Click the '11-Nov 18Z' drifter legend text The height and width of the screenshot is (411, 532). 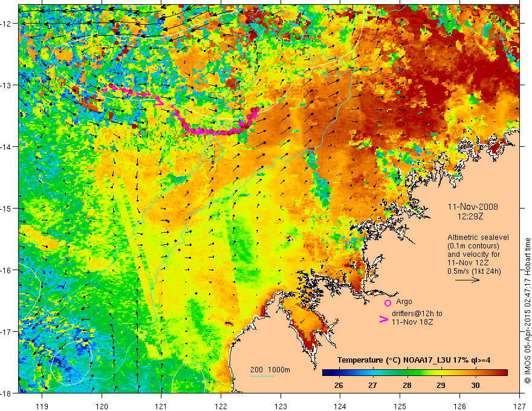tap(412, 322)
